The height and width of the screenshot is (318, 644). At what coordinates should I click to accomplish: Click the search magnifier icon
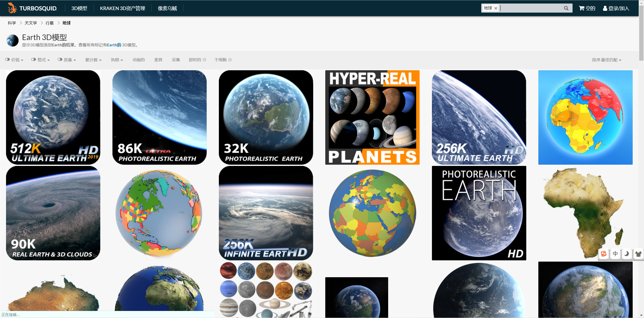(566, 8)
